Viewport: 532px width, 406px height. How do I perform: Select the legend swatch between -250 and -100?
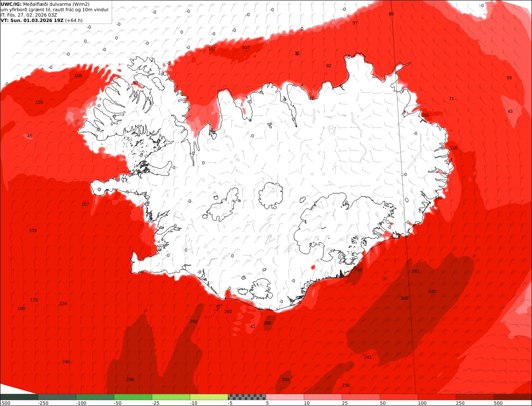(x=57, y=397)
